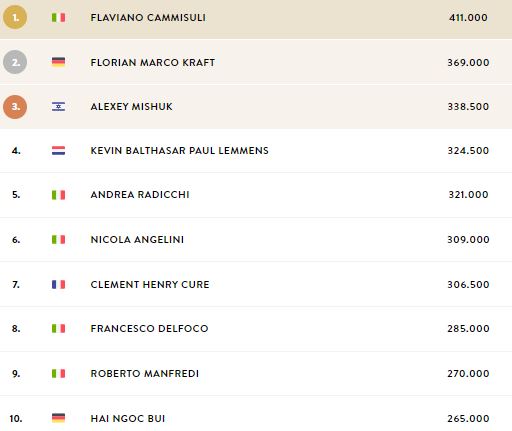Click Italian flag beside Roberto Manfredi

click(x=58, y=373)
